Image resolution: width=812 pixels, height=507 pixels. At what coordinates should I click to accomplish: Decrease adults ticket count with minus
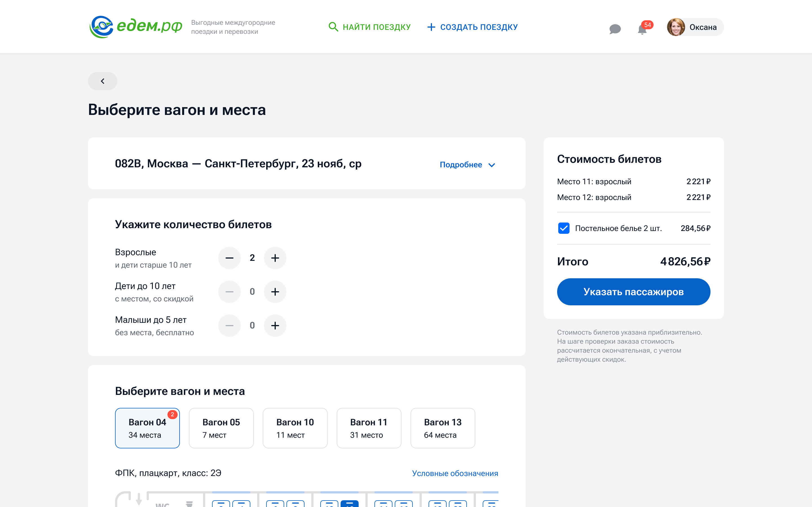click(x=230, y=258)
